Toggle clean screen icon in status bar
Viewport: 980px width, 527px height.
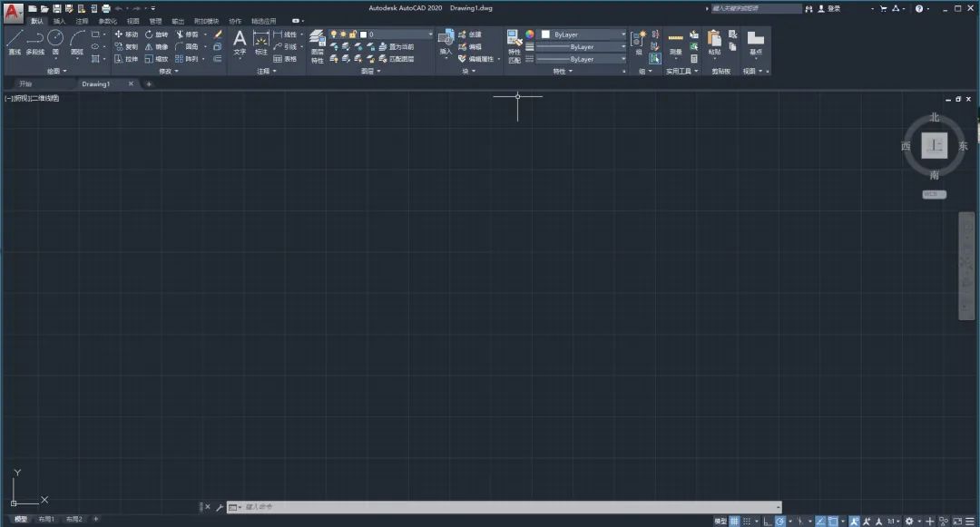(x=957, y=521)
